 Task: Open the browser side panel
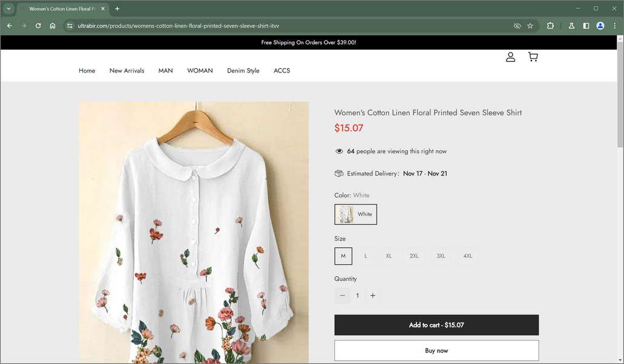click(586, 26)
